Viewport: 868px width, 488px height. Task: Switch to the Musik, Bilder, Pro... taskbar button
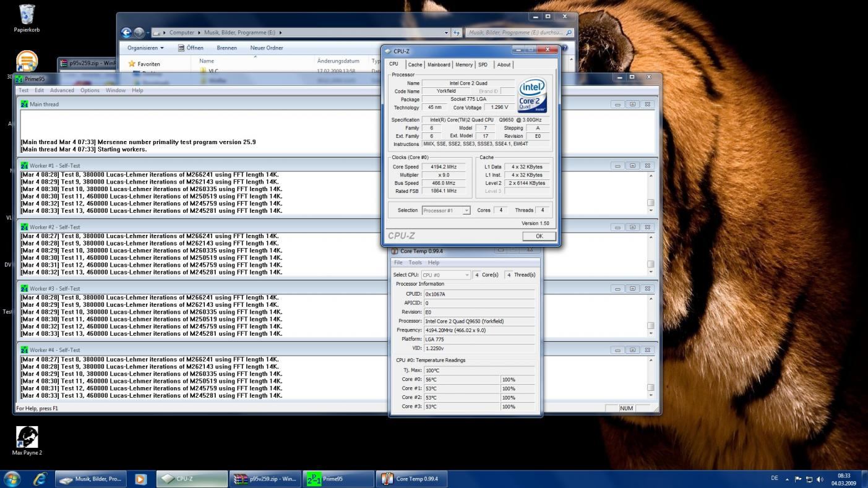tap(91, 479)
